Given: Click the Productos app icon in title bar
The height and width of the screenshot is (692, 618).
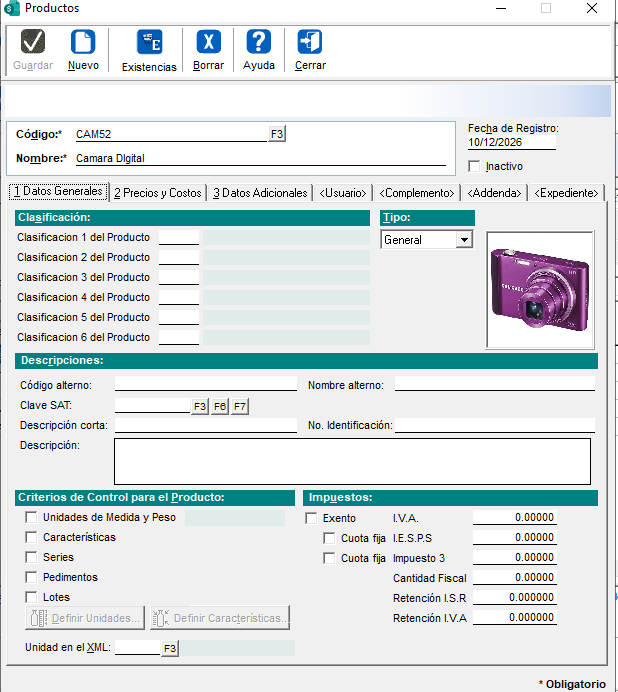Looking at the screenshot, I should point(11,8).
